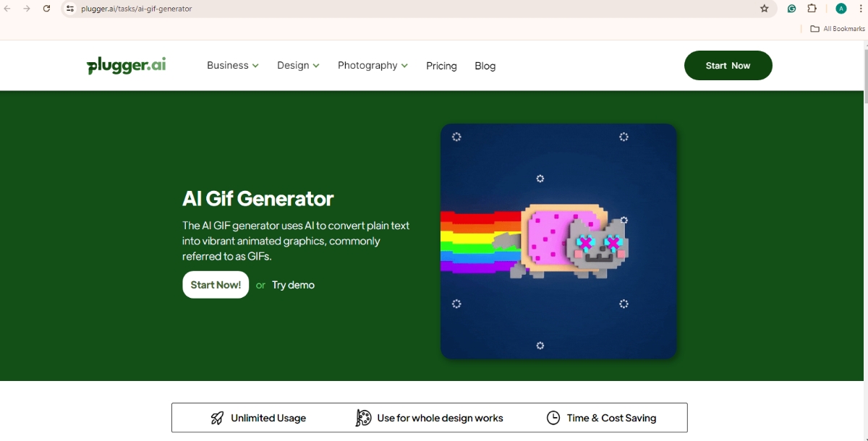Click the Nyan cat GIF preview

pos(558,241)
